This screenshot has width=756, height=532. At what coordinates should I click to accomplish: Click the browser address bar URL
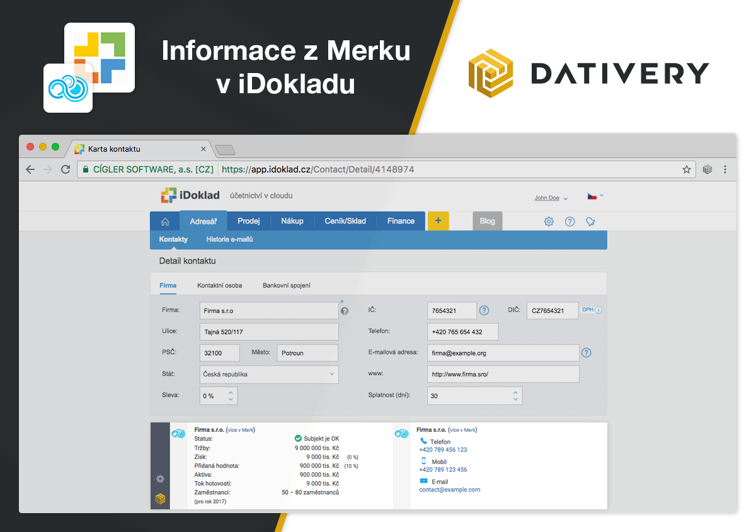click(x=318, y=169)
